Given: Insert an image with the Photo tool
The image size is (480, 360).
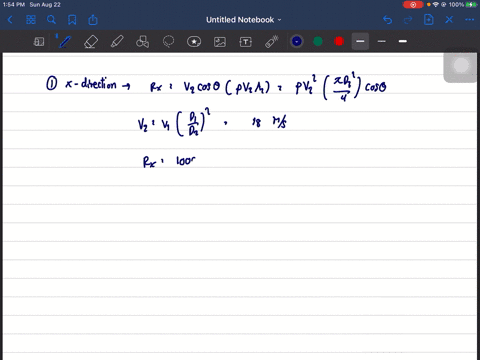Looking at the screenshot, I should click(x=220, y=42).
